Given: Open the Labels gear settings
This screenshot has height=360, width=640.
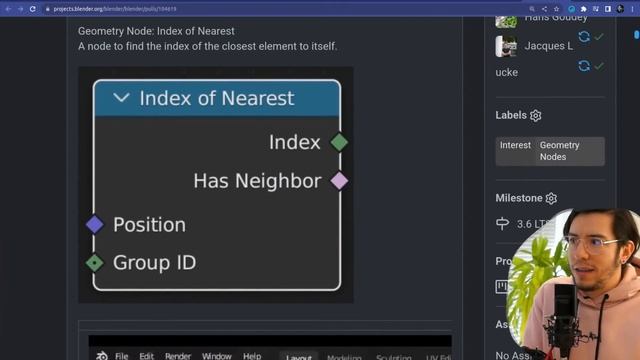Looking at the screenshot, I should [x=536, y=116].
